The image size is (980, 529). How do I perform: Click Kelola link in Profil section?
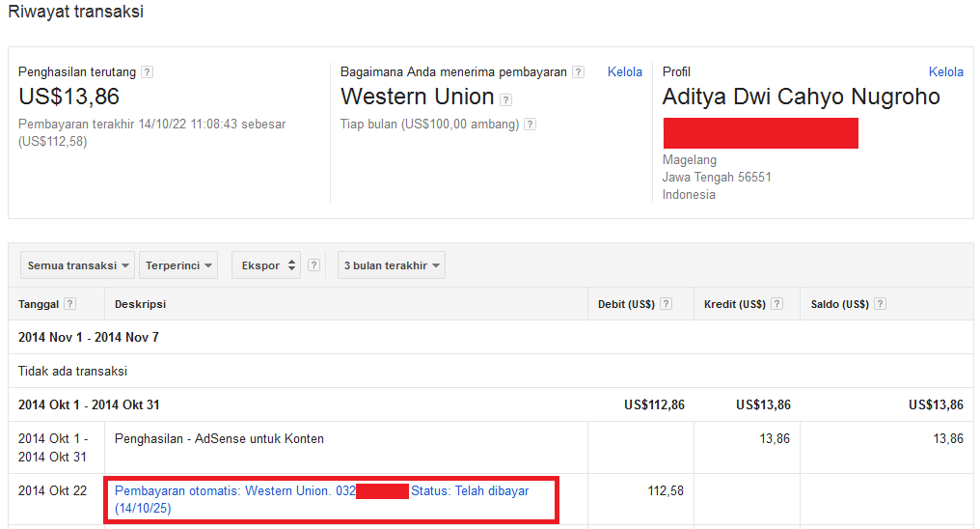tap(945, 71)
